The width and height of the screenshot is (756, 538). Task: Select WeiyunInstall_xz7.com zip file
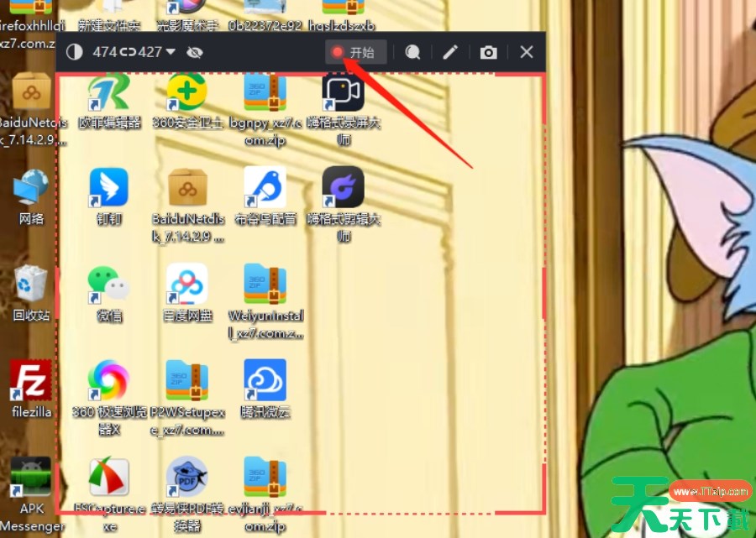pyautogui.click(x=265, y=302)
